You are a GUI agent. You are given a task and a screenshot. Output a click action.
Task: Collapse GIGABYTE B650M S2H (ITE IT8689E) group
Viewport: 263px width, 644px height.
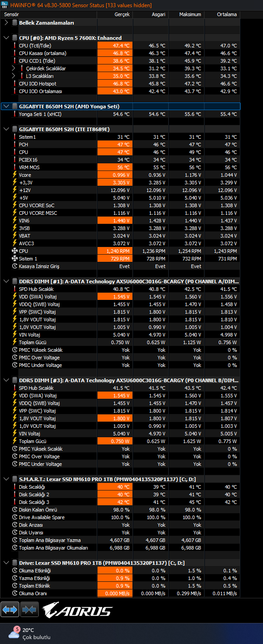click(x=6, y=129)
